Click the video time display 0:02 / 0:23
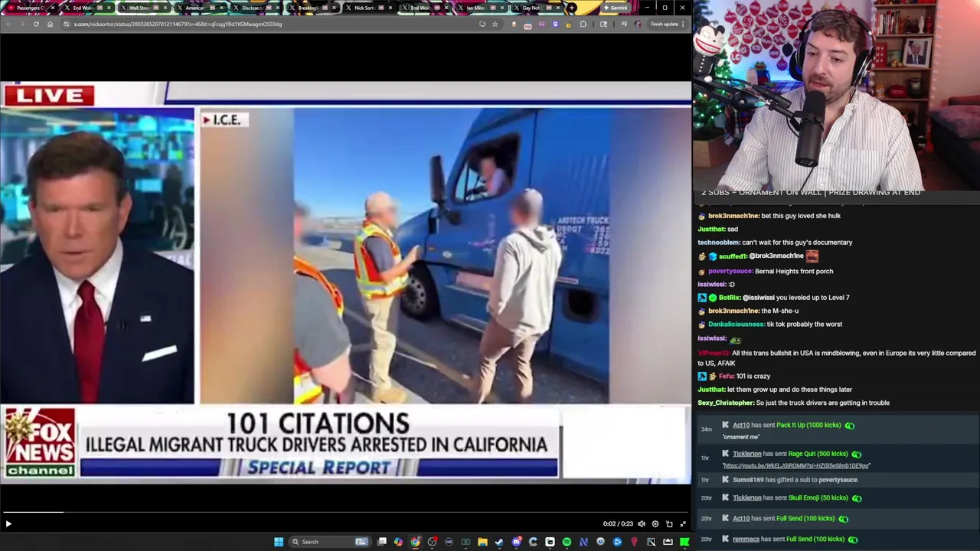 point(618,523)
